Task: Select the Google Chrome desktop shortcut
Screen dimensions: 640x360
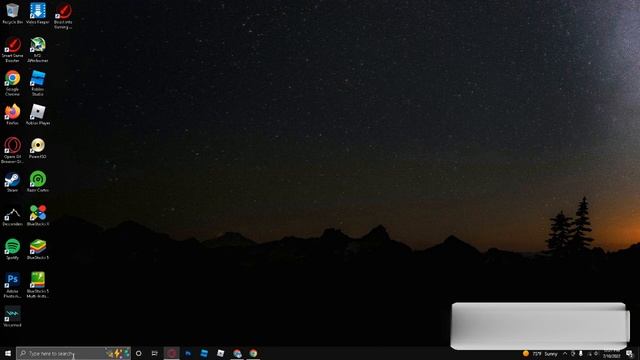Action: 12,83
